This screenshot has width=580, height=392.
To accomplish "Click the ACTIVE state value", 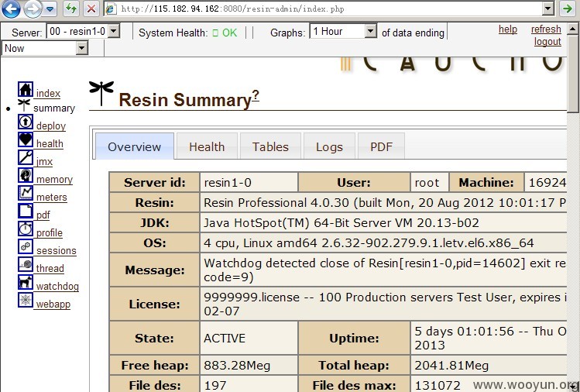I will tap(225, 338).
